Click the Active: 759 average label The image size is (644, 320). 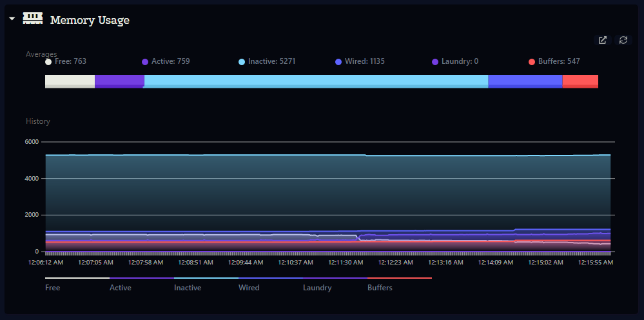click(170, 62)
